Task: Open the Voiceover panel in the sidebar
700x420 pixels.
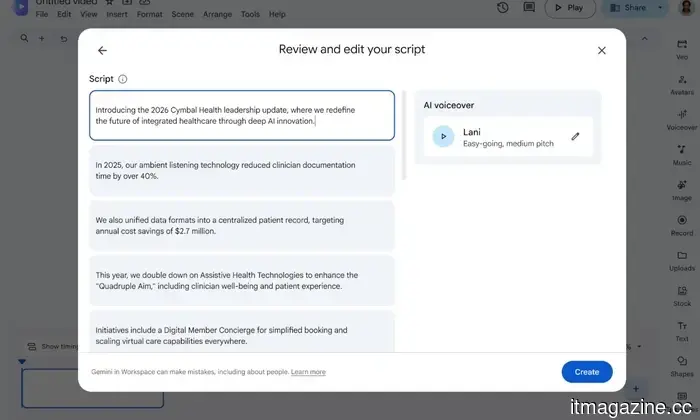Action: click(x=682, y=120)
